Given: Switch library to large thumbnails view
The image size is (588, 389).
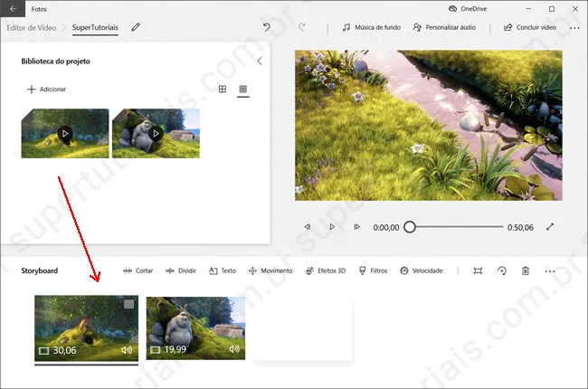Looking at the screenshot, I should 223,89.
